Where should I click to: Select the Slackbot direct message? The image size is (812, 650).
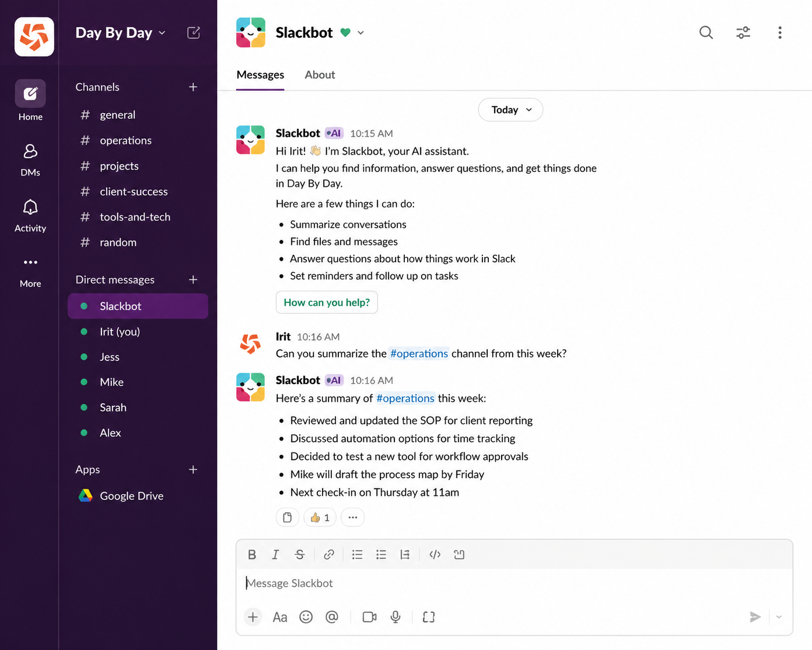coord(138,306)
